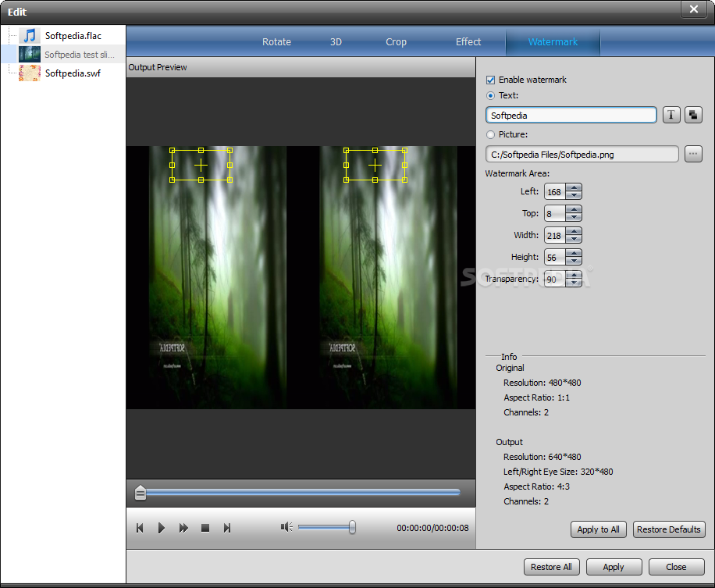Switch to the 3D tab

point(336,42)
